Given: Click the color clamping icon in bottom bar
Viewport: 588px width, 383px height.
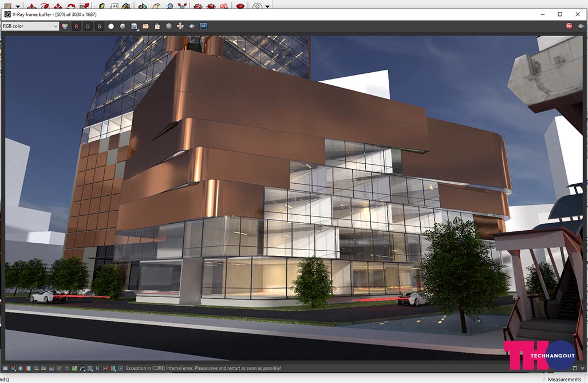Looking at the screenshot, I should click(x=13, y=368).
